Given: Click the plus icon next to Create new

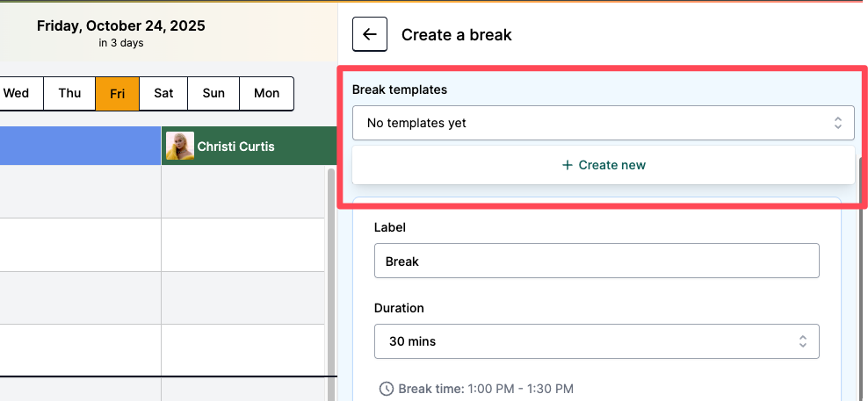Looking at the screenshot, I should pos(567,165).
